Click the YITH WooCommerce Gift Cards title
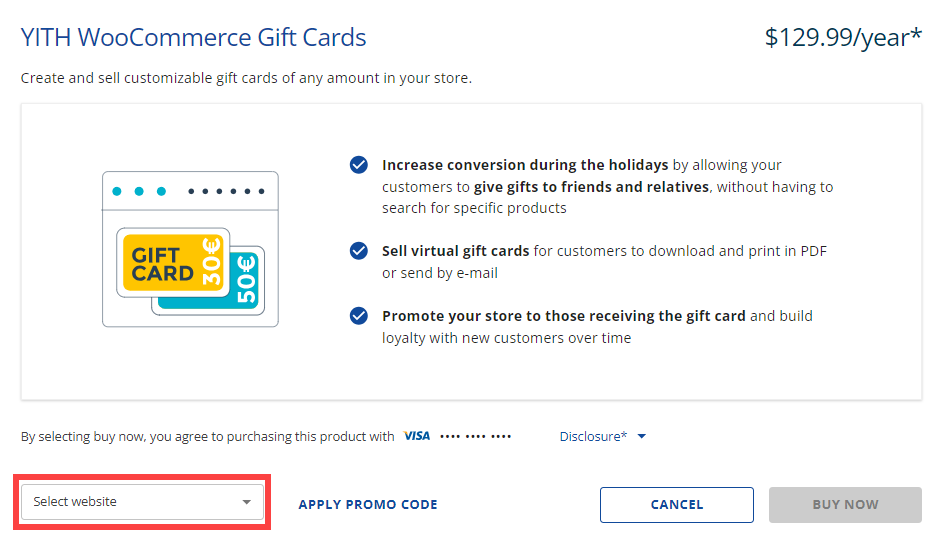The height and width of the screenshot is (543, 943). click(x=194, y=38)
